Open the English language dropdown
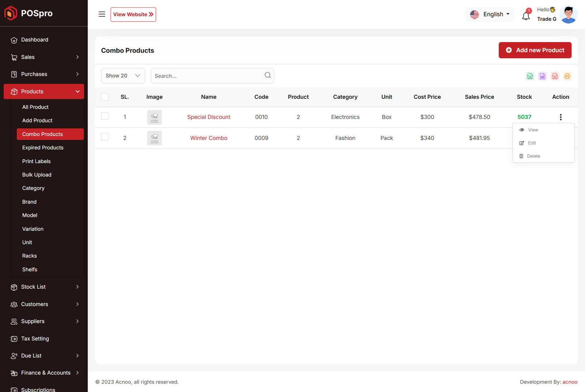Image resolution: width=585 pixels, height=392 pixels. coord(490,14)
